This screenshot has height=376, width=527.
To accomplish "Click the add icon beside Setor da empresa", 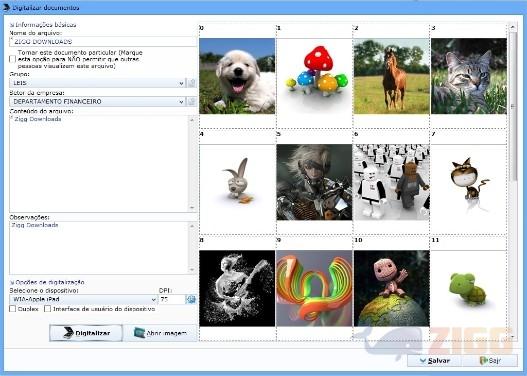I will coord(192,101).
